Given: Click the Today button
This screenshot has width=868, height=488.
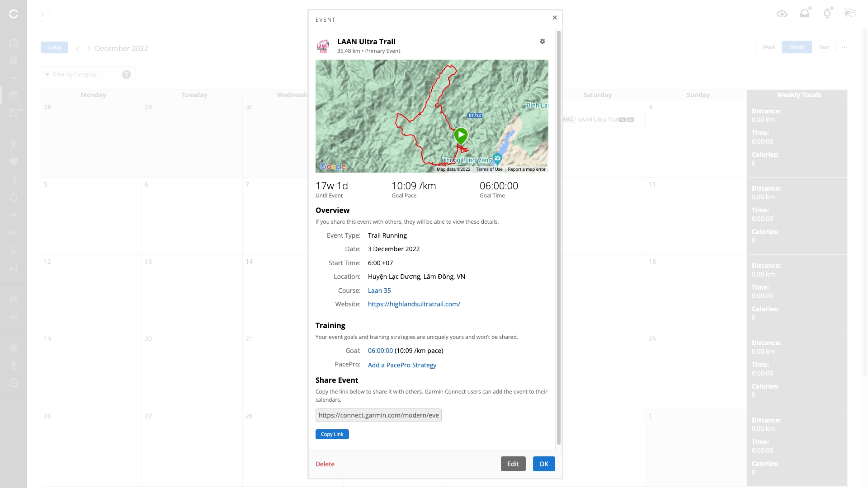Looking at the screenshot, I should click(54, 47).
